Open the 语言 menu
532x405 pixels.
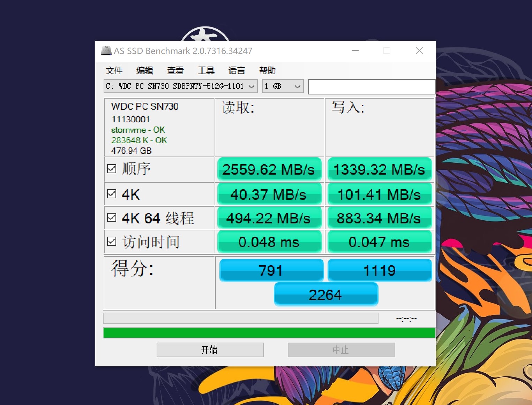(x=237, y=70)
